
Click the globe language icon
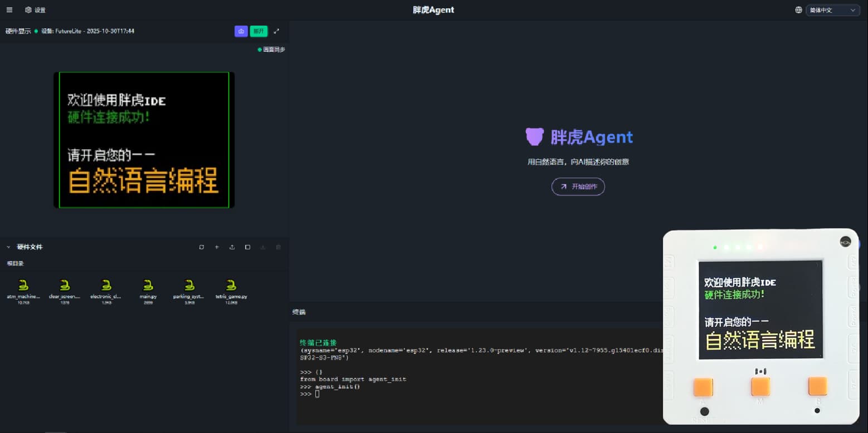[x=798, y=10]
